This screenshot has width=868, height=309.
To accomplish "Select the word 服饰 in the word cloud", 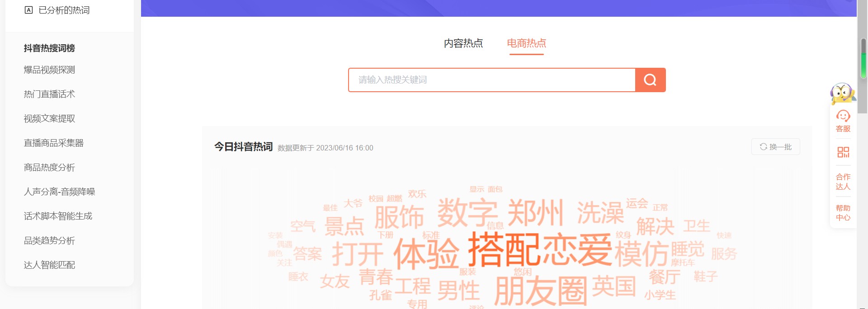I will (399, 217).
